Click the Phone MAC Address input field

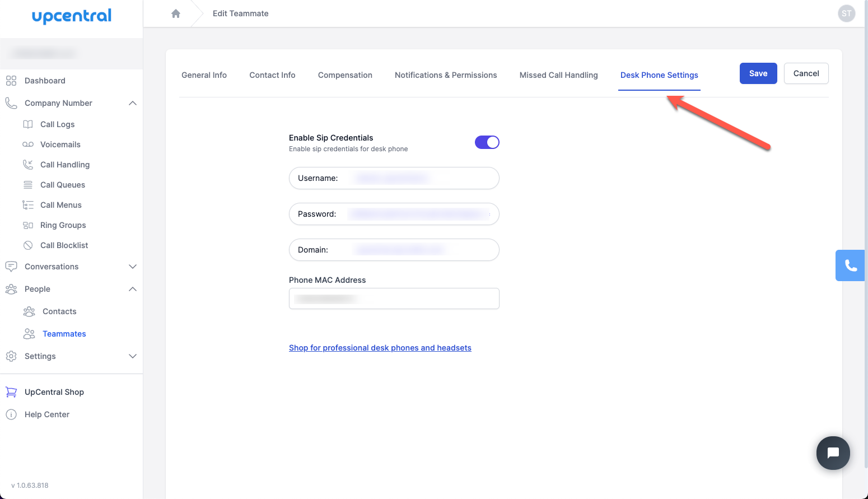pyautogui.click(x=394, y=299)
